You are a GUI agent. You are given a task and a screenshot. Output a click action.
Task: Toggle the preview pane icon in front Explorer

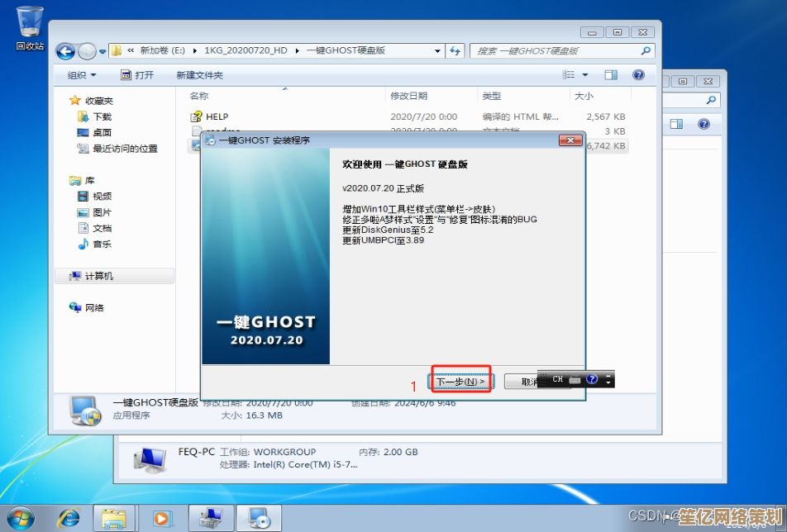(611, 74)
